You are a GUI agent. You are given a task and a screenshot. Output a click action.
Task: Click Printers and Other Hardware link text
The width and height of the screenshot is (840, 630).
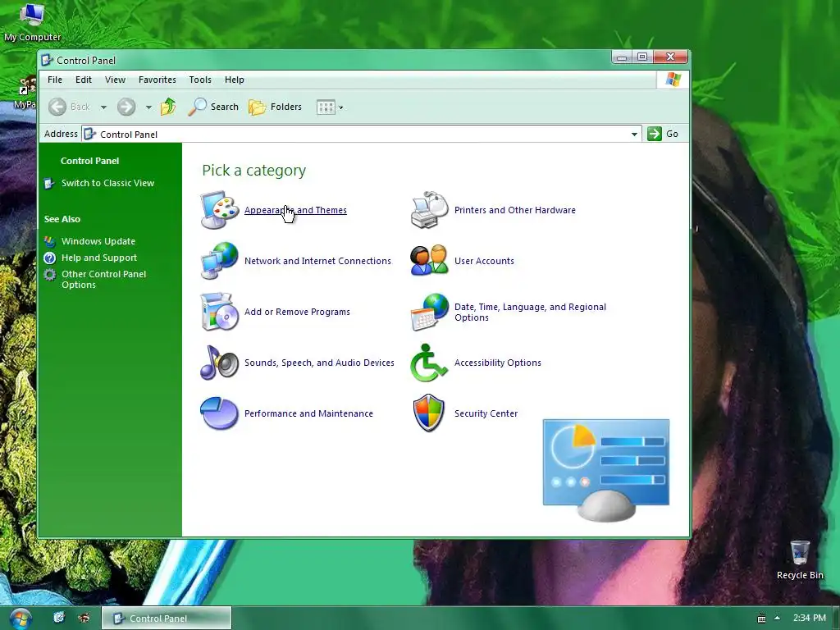click(x=515, y=210)
